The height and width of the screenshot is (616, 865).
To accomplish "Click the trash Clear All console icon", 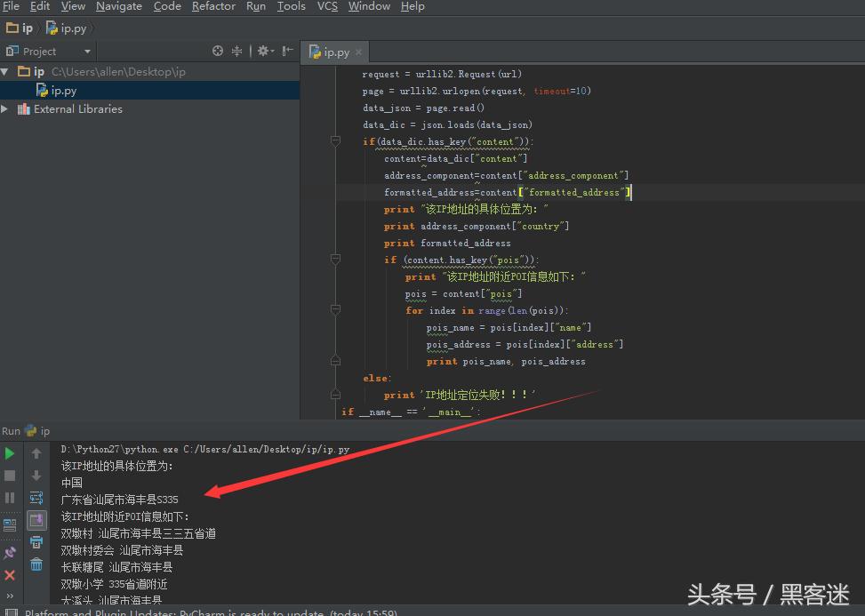I will pos(36,564).
